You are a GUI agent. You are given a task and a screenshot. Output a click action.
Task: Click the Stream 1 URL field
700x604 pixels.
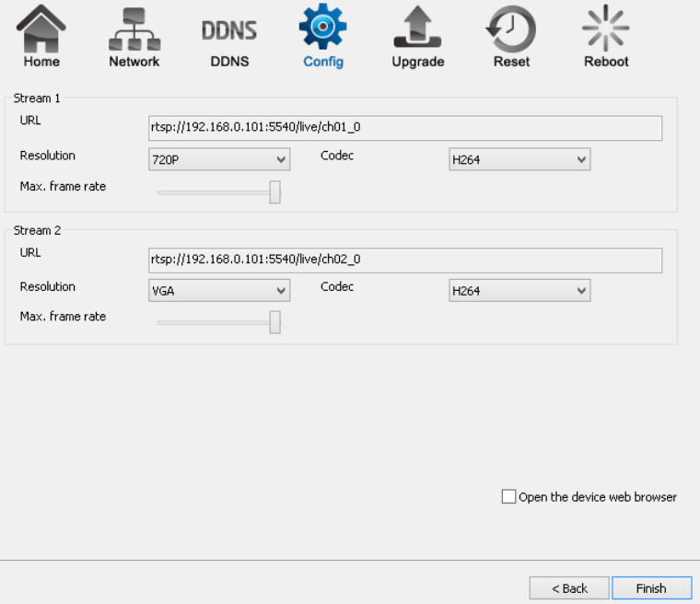(405, 128)
